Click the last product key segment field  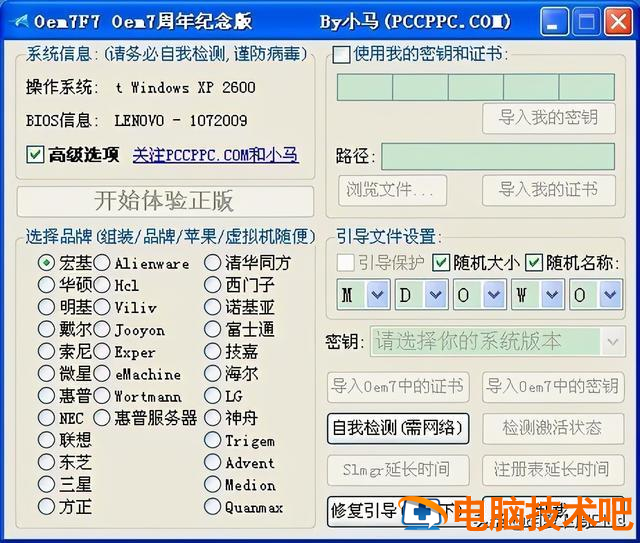tap(587, 87)
